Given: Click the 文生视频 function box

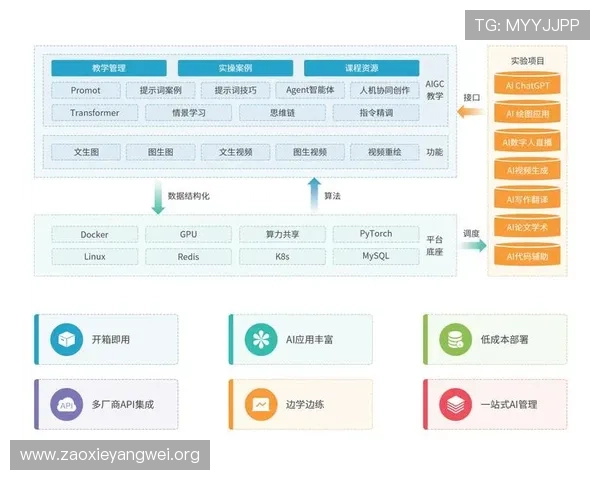Looking at the screenshot, I should tap(235, 152).
